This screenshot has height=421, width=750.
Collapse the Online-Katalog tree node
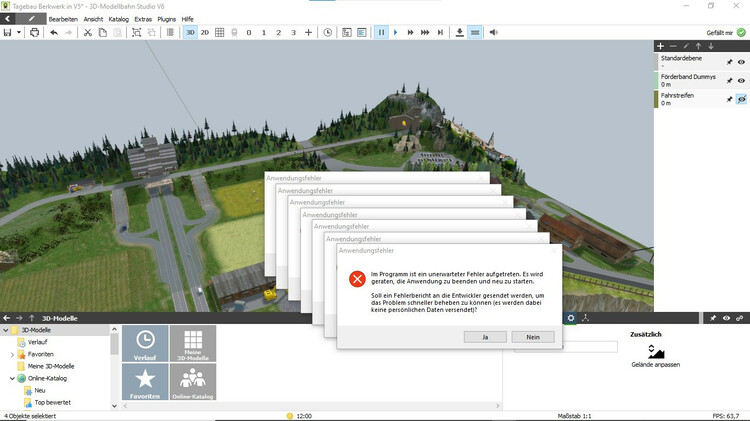pos(12,378)
